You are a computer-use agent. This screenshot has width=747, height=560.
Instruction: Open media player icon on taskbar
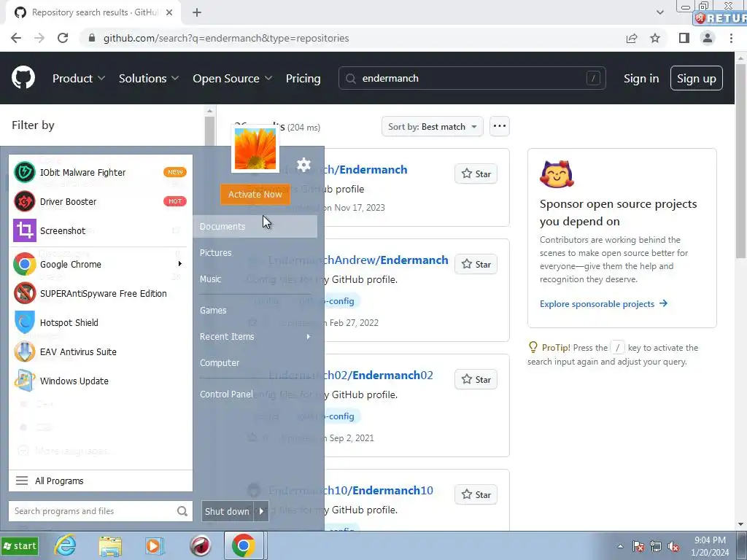pos(154,545)
